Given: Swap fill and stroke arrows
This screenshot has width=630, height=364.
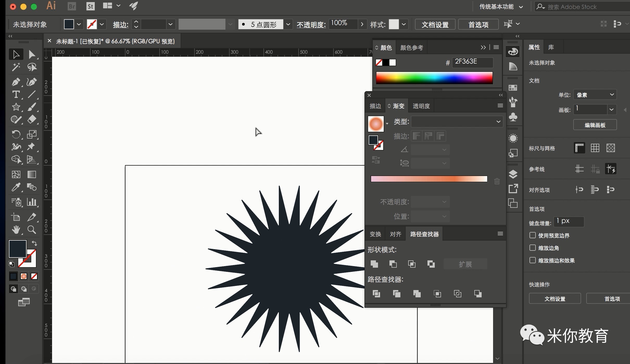Looking at the screenshot, I should pyautogui.click(x=34, y=243).
